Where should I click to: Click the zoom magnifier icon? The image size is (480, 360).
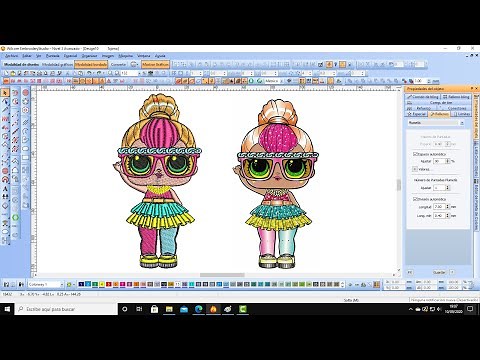(111, 73)
